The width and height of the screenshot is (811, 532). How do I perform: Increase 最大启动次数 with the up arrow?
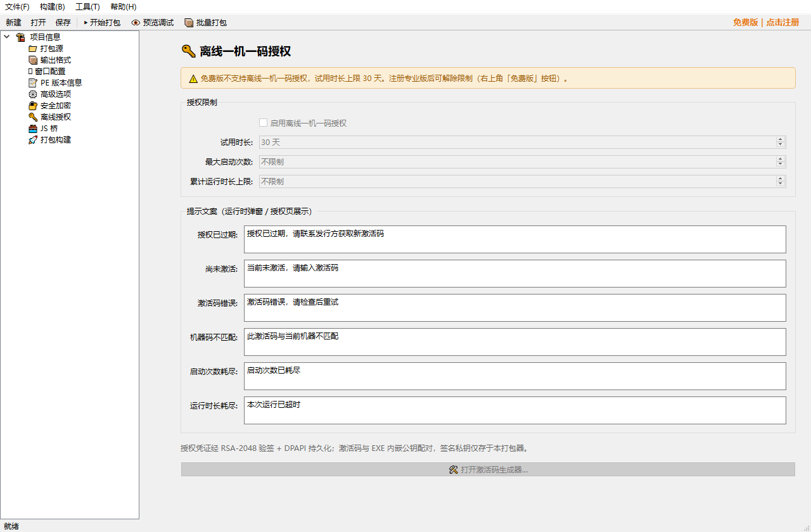[781, 159]
